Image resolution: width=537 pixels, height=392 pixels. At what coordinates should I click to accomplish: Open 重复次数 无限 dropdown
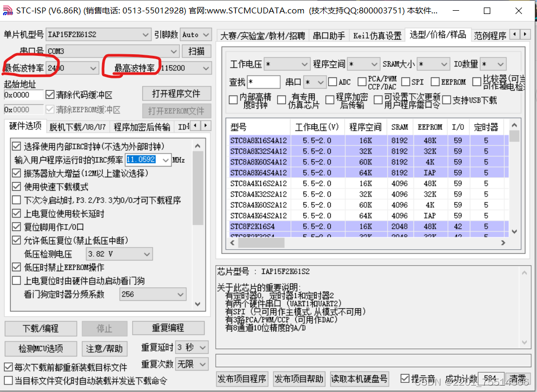pos(192,364)
